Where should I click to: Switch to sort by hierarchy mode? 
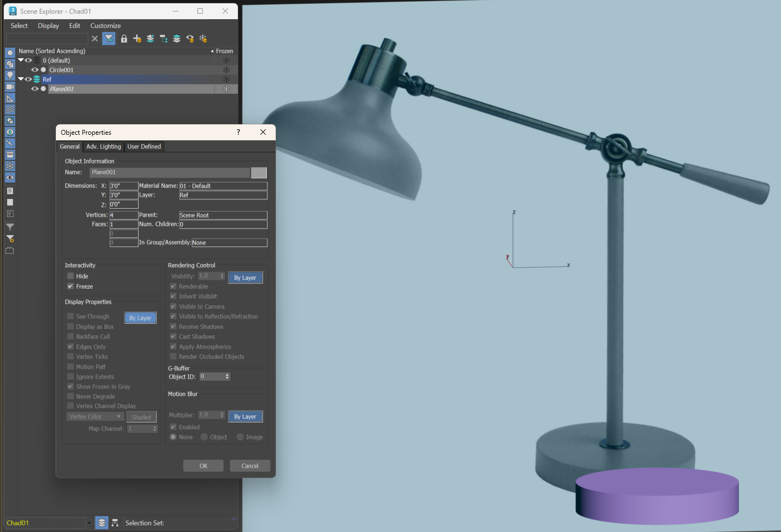115,523
